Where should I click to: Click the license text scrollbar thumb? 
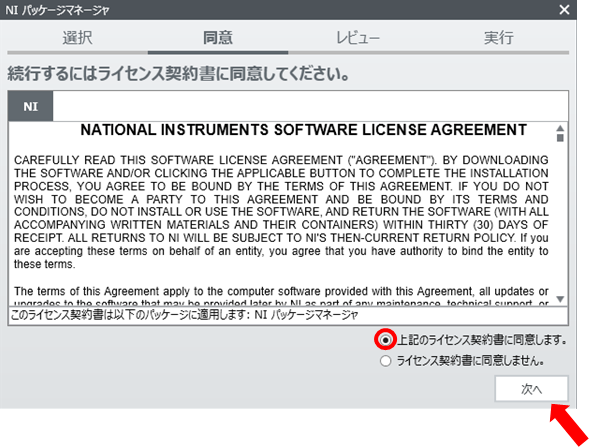click(x=560, y=138)
